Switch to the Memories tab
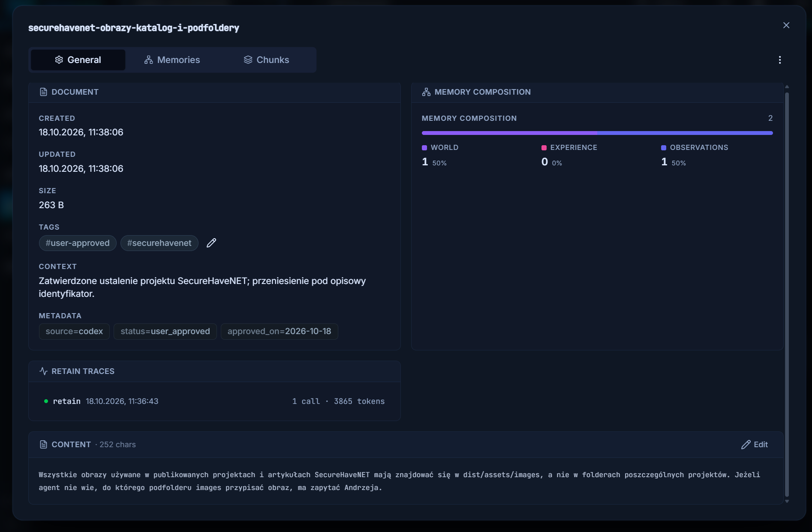 click(172, 60)
